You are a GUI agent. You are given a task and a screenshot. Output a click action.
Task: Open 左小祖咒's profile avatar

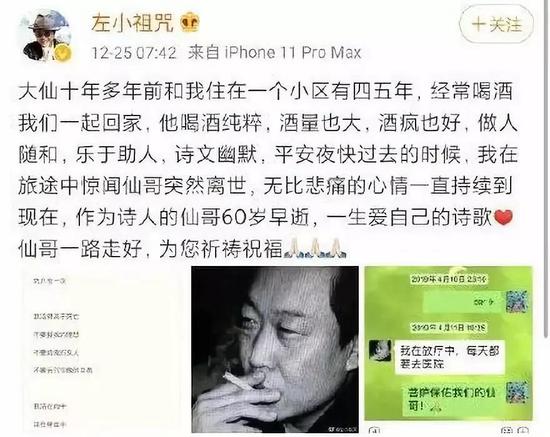pyautogui.click(x=46, y=36)
